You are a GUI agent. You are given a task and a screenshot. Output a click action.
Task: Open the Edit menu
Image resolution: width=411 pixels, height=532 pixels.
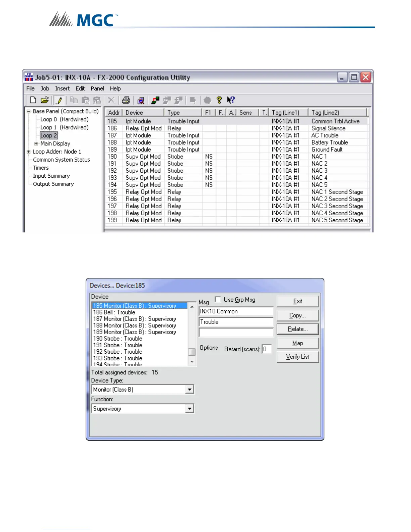(80, 88)
